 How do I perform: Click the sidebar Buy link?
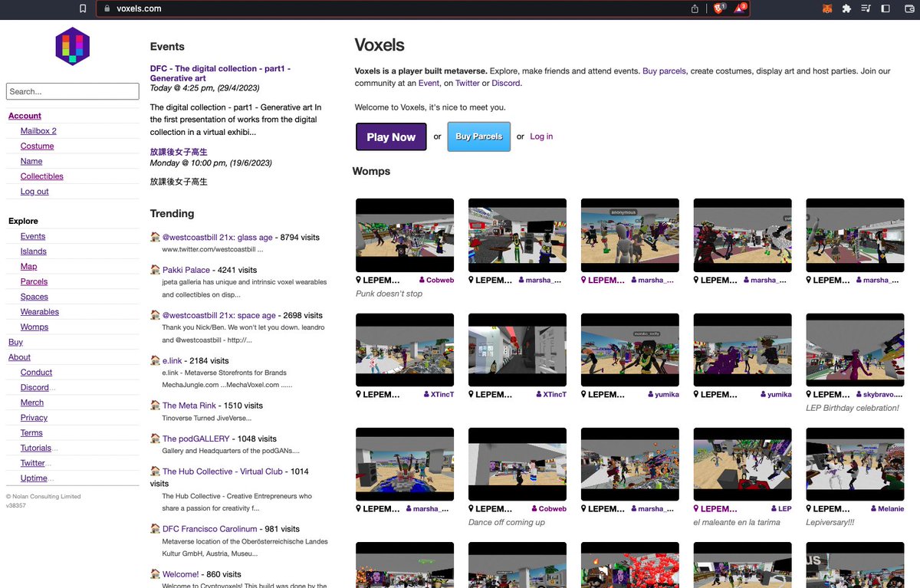point(15,342)
